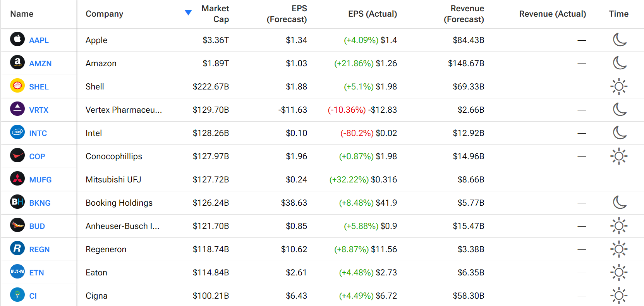Open the AMZN ticker link
Screen dimensions: 644x306
point(40,64)
